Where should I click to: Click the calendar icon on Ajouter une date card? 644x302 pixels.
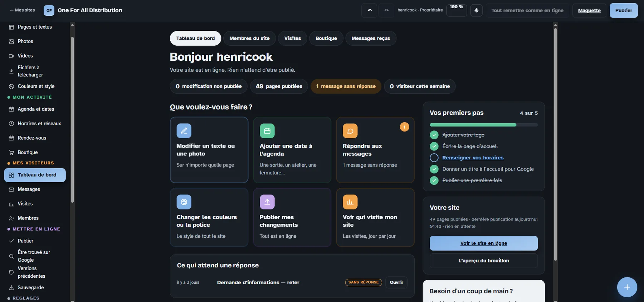click(267, 131)
